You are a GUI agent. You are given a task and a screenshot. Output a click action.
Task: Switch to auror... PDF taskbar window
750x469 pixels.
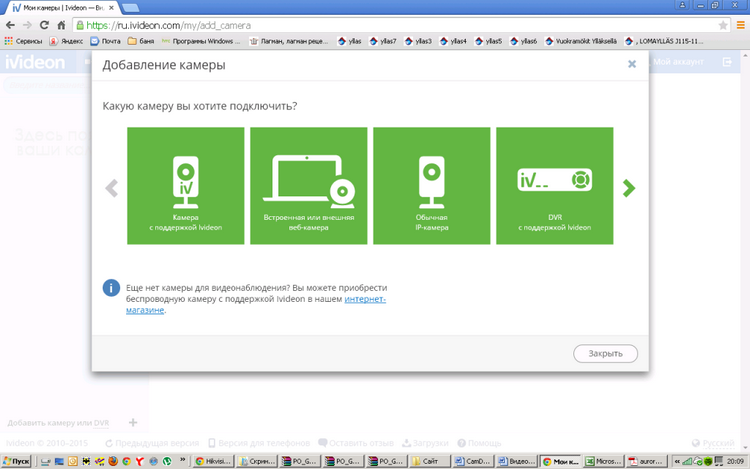[647, 461]
